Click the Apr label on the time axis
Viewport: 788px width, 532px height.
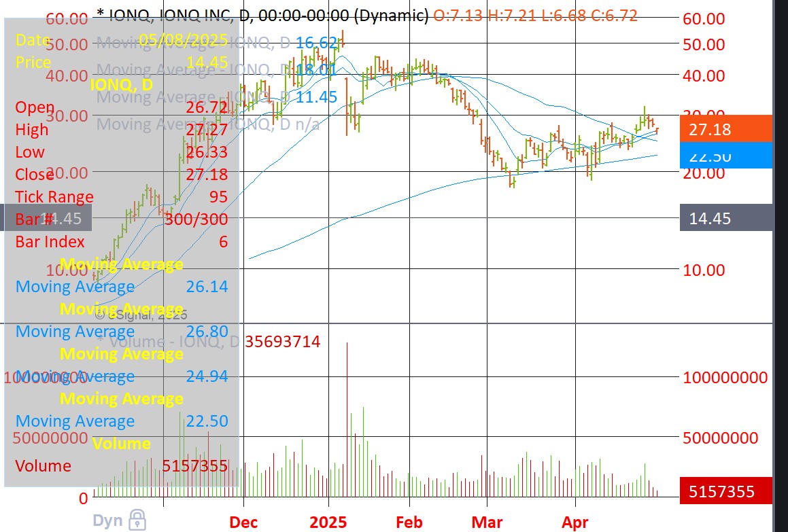pos(575,522)
